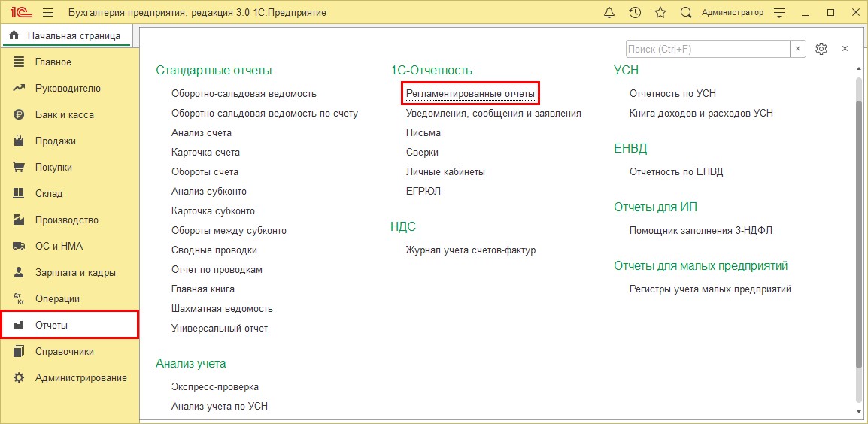
Task: Open Главная книга report
Action: [x=203, y=289]
